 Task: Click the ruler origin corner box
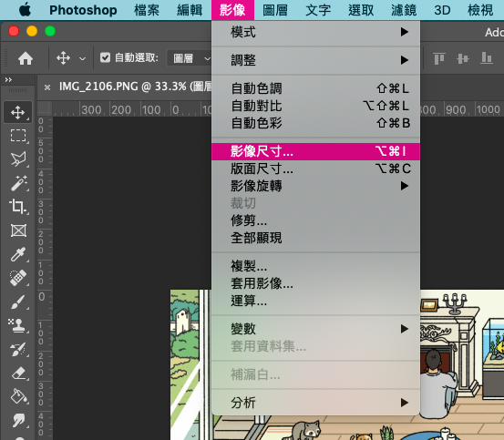pos(45,108)
